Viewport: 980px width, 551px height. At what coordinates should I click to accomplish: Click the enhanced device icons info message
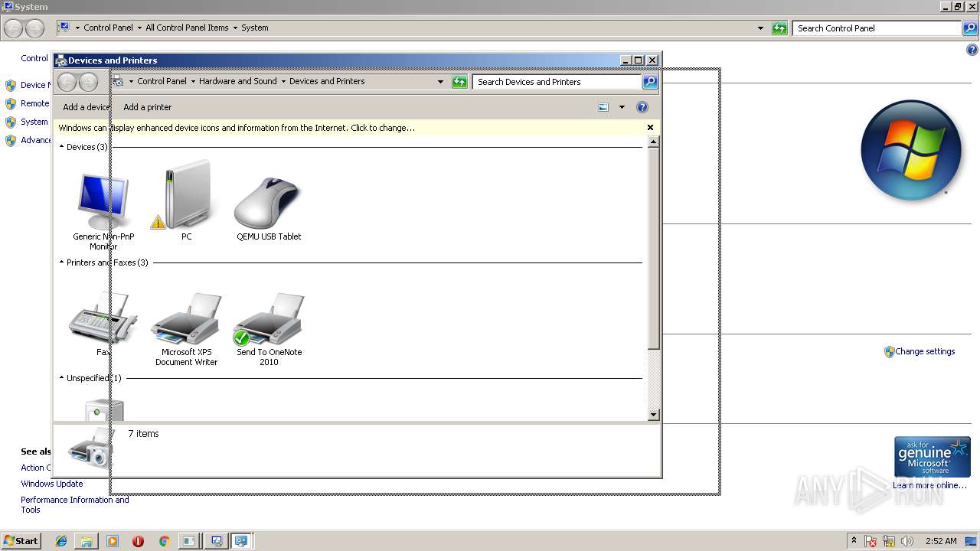click(x=237, y=128)
